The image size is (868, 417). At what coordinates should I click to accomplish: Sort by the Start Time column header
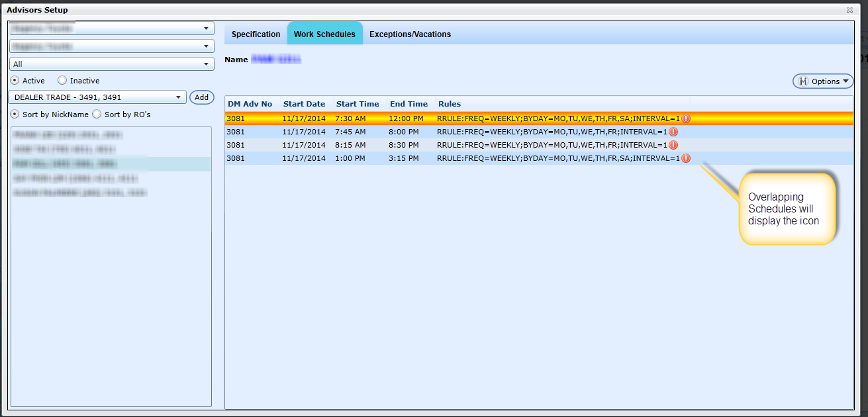point(358,104)
